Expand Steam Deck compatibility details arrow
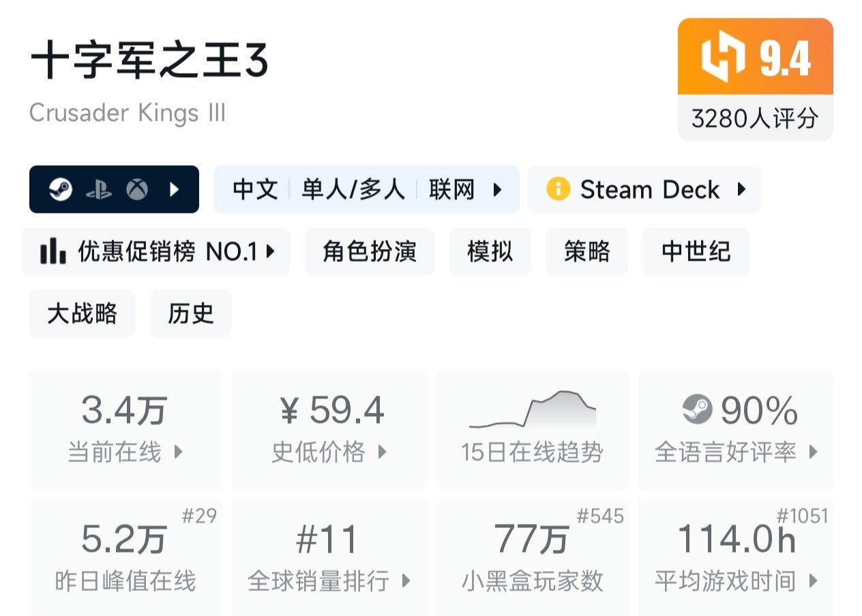Viewport: 862px width, 616px height. (741, 189)
